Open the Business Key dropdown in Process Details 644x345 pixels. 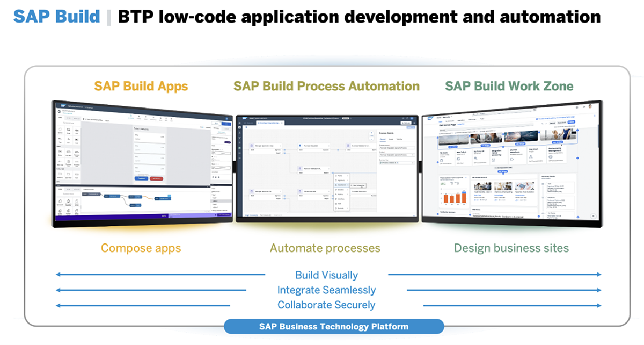coord(397,163)
